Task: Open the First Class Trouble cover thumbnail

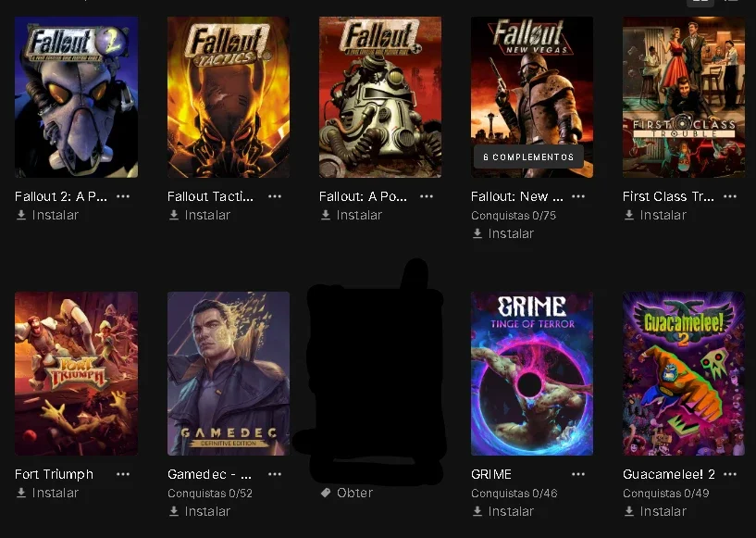Action: point(684,97)
